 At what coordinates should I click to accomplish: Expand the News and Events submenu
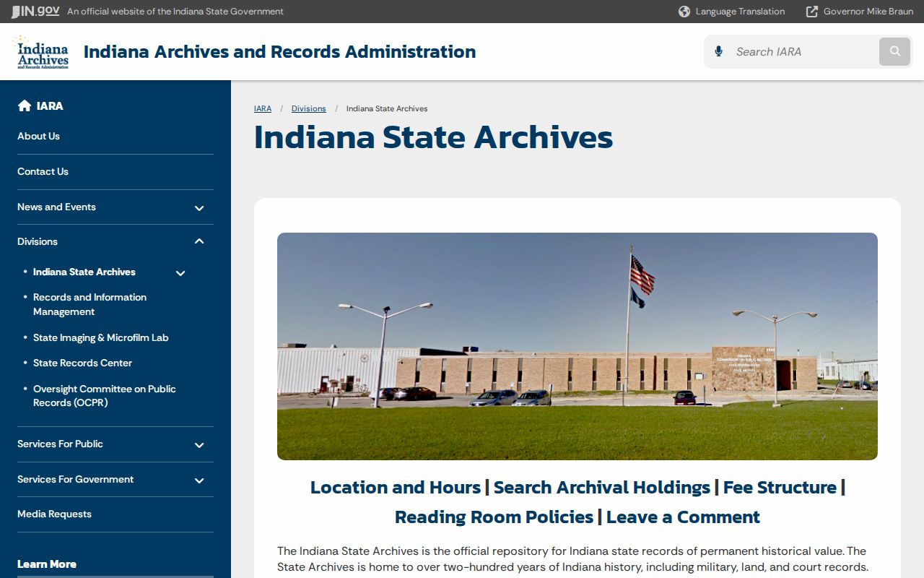click(199, 208)
